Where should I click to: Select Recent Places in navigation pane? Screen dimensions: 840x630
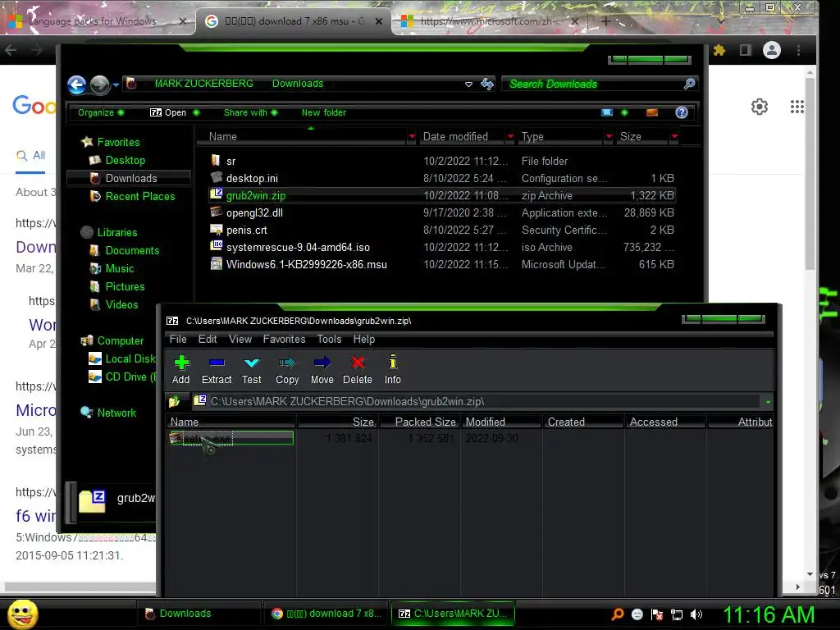point(139,197)
